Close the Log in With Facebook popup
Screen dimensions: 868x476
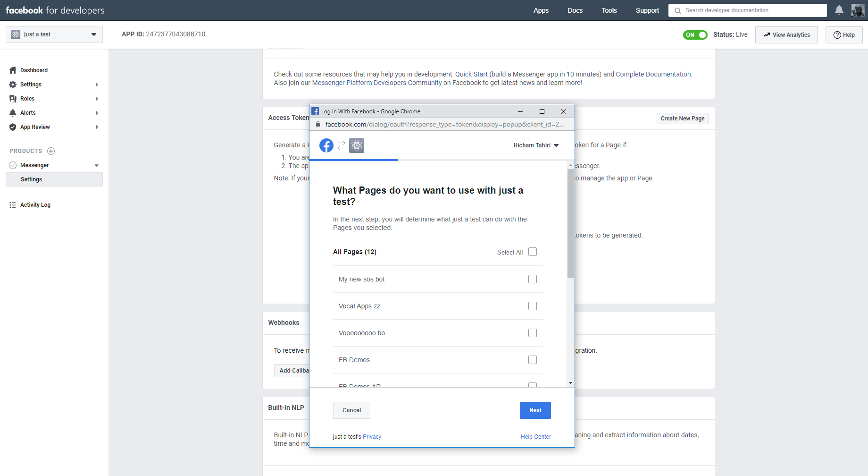564,111
